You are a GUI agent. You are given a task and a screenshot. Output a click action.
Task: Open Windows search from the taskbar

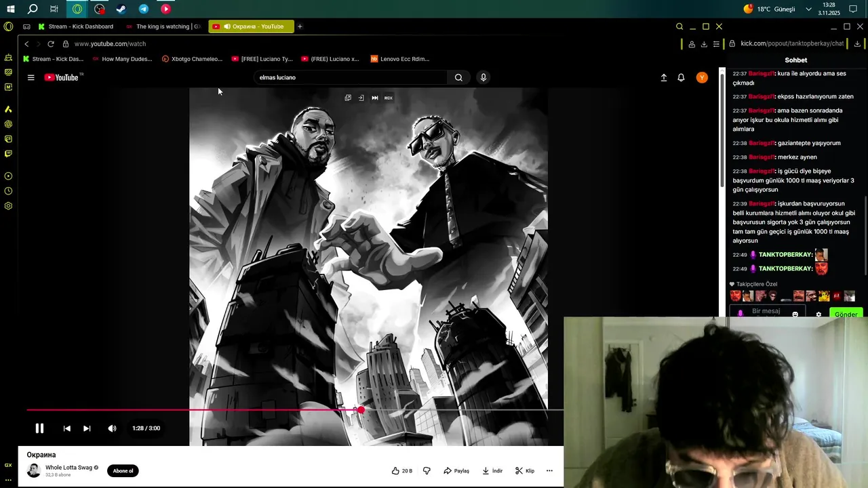click(x=33, y=9)
